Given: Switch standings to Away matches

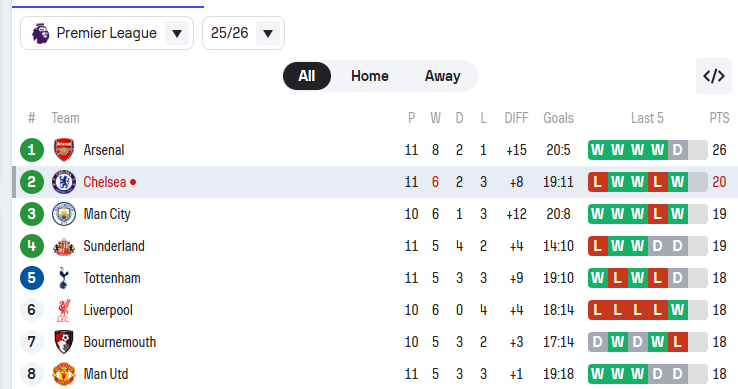Looking at the screenshot, I should (x=442, y=76).
